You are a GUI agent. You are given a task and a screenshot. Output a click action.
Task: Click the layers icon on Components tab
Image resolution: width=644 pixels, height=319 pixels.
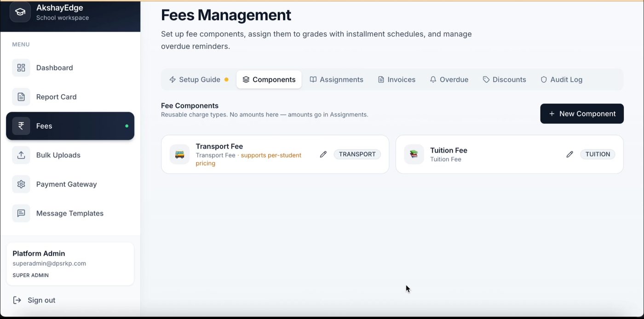coord(246,80)
